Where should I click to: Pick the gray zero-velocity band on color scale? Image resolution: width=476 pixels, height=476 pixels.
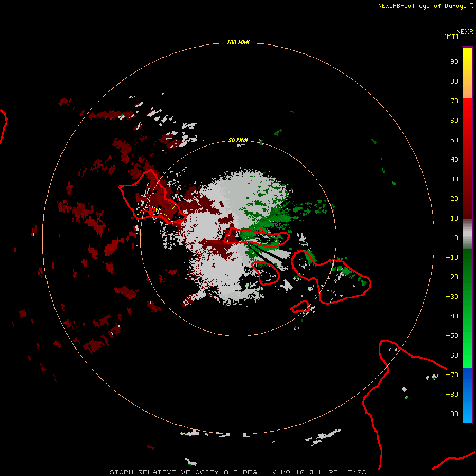(467, 234)
